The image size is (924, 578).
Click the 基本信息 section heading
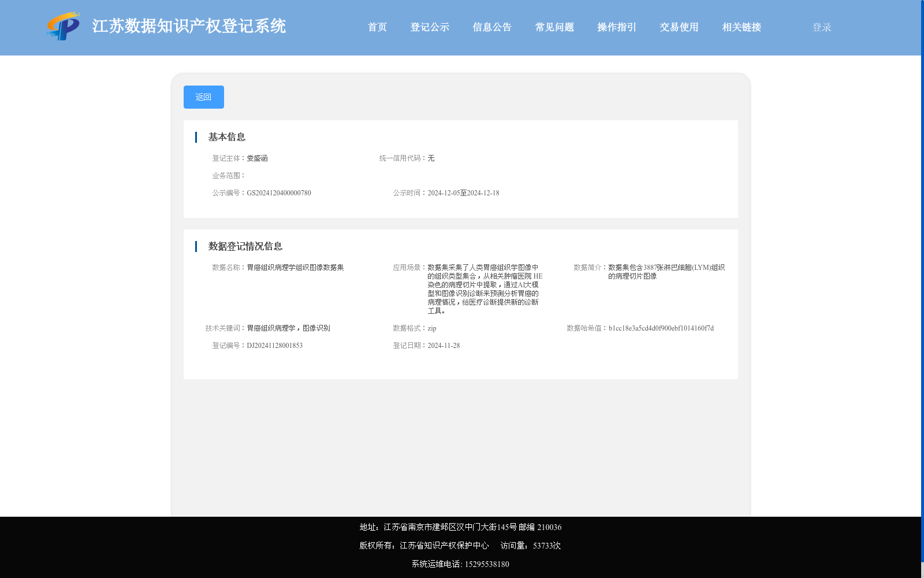[227, 137]
